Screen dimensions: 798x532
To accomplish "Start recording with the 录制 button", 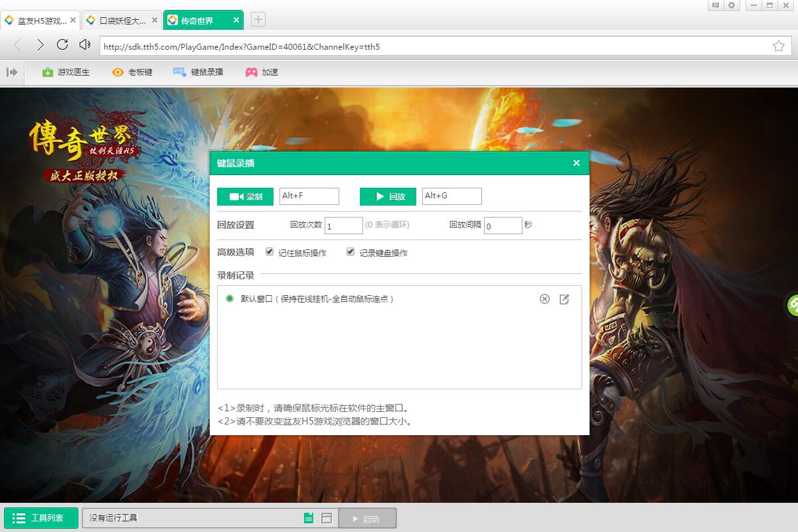I will [x=245, y=196].
